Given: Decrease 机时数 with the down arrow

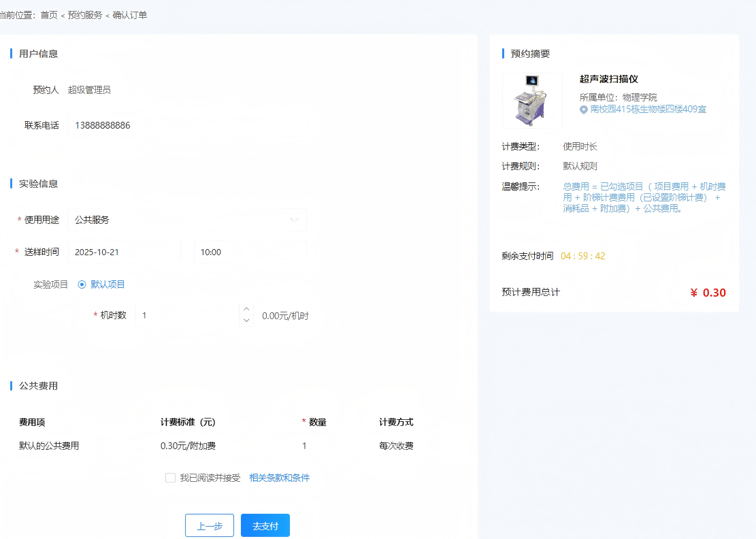Looking at the screenshot, I should tap(246, 321).
